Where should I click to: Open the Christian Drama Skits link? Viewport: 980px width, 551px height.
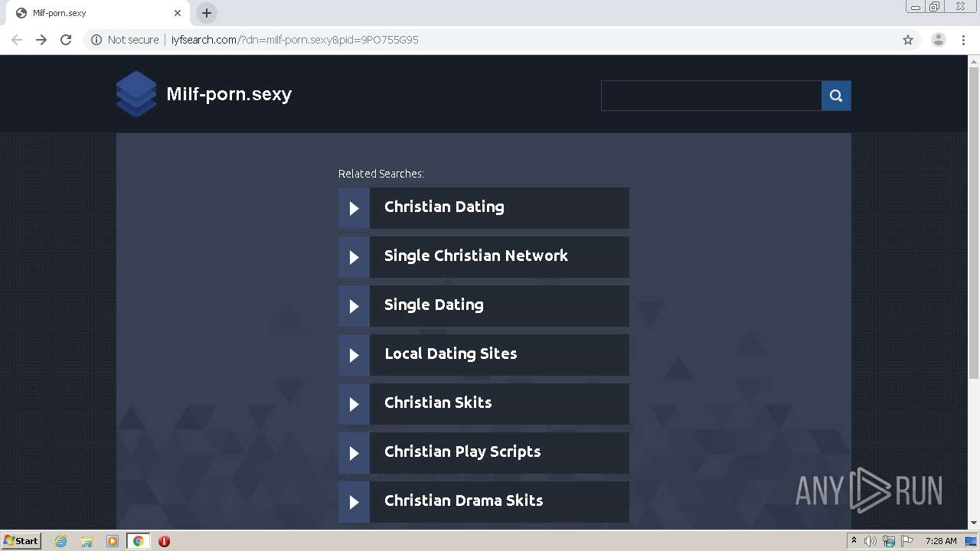(464, 501)
